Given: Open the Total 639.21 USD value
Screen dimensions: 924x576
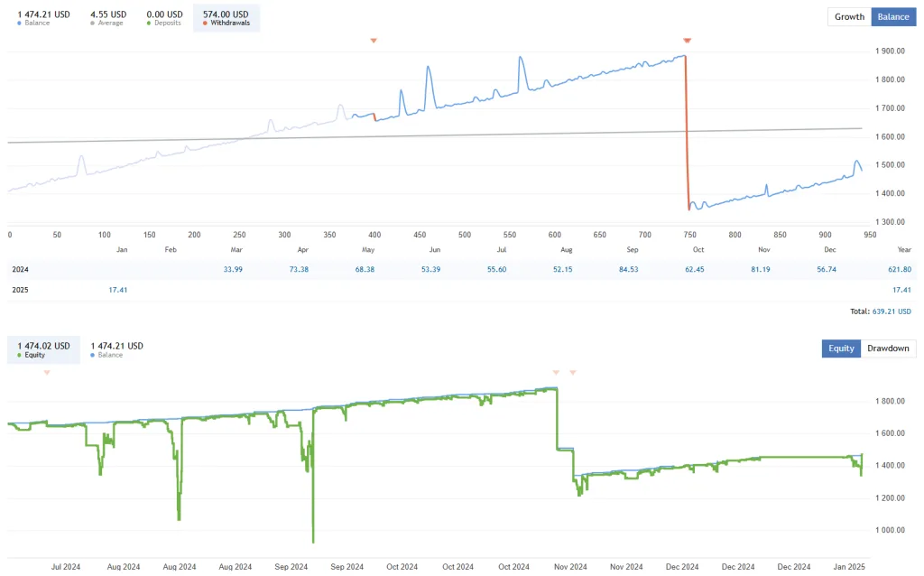Looking at the screenshot, I should pos(893,311).
